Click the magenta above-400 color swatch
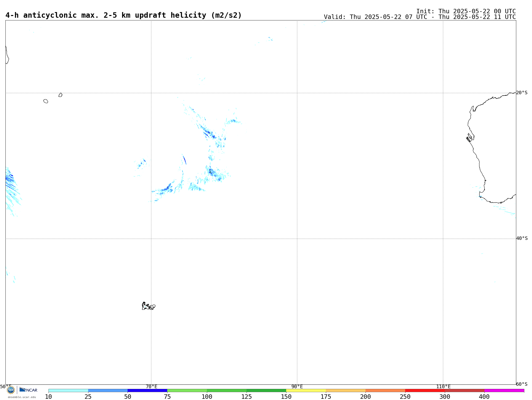The height and width of the screenshot is (400, 532). pos(504,391)
